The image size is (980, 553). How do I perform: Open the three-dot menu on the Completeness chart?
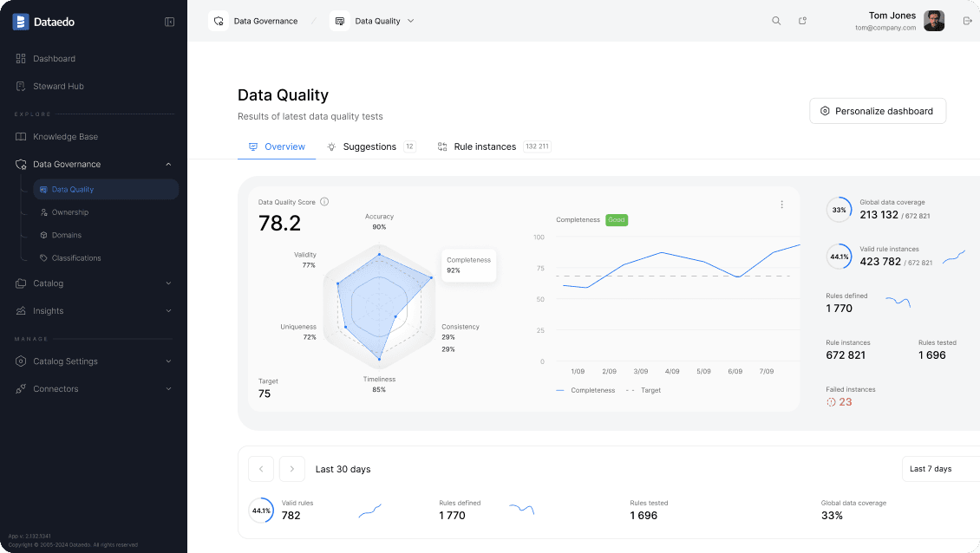click(x=782, y=204)
